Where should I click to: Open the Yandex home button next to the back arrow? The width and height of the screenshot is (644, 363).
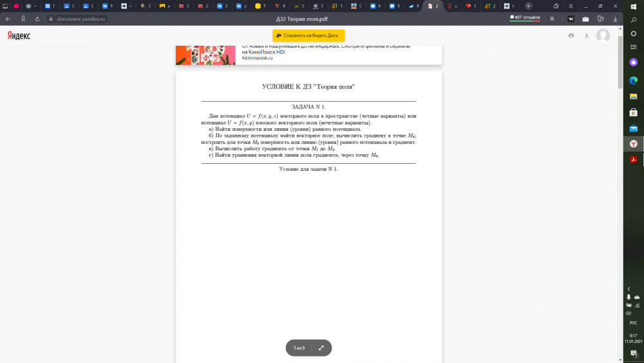pyautogui.click(x=23, y=19)
